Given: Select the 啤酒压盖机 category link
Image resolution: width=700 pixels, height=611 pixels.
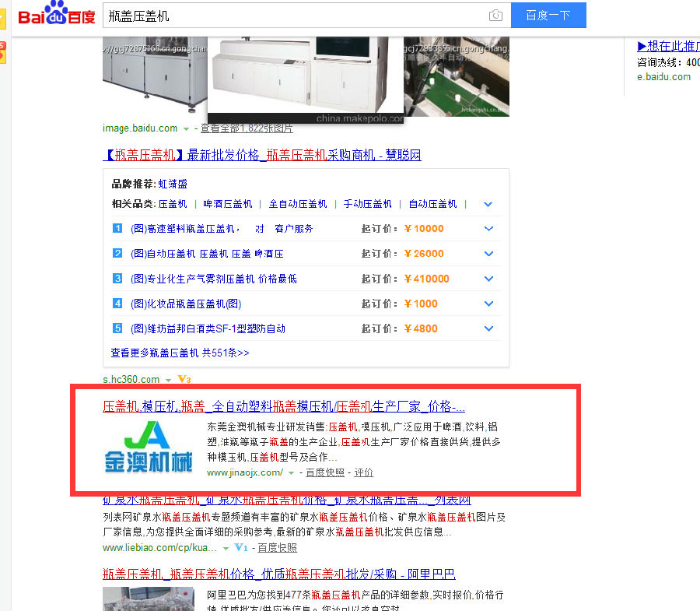Looking at the screenshot, I should 228,204.
